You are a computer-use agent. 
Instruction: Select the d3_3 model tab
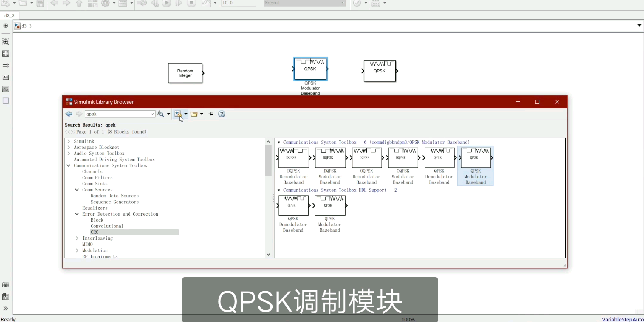pos(9,16)
